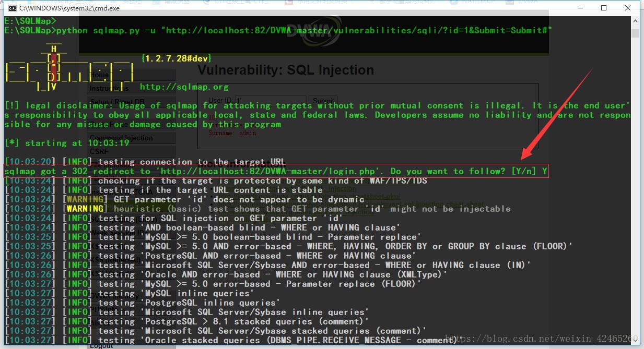
Task: Open Command Injection in DVWA sidebar
Action: click(131, 138)
